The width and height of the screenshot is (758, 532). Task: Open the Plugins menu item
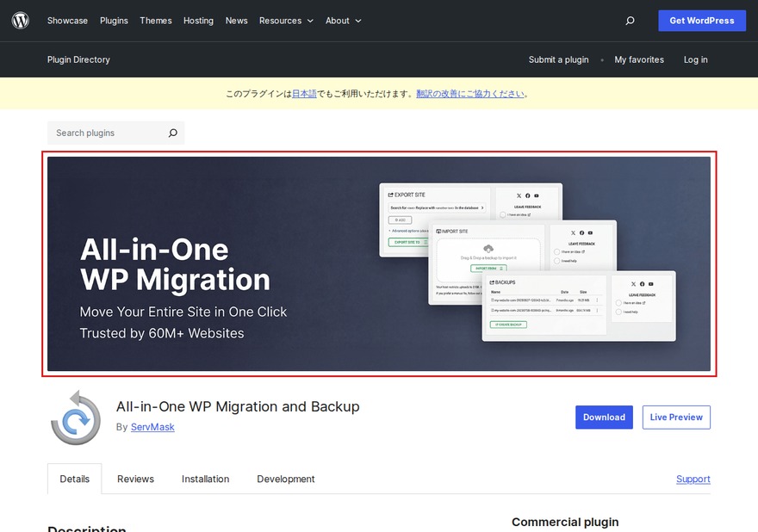coord(114,21)
